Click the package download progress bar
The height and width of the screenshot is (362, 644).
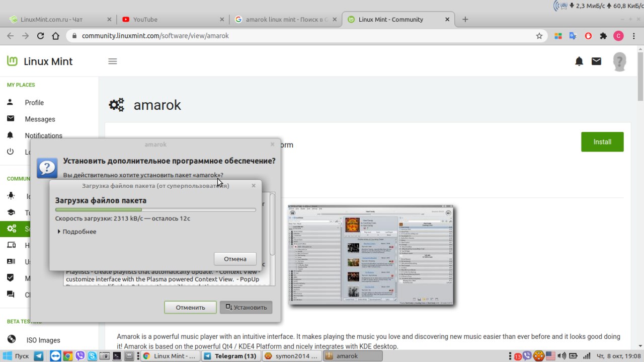[155, 209]
